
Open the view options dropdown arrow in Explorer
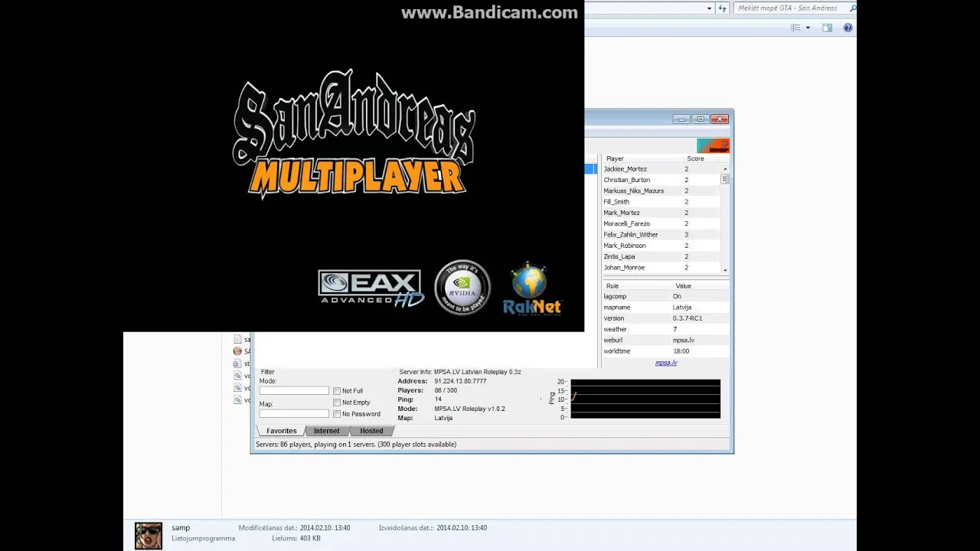coord(808,28)
